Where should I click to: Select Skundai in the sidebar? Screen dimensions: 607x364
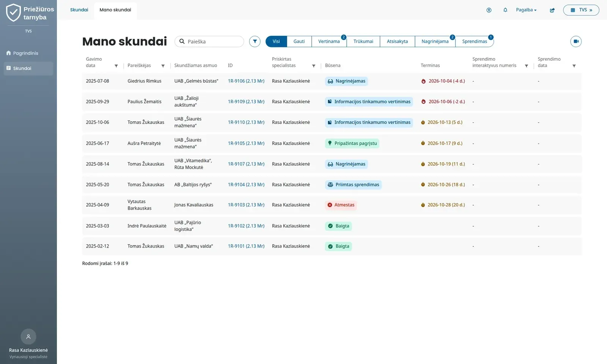(28, 68)
